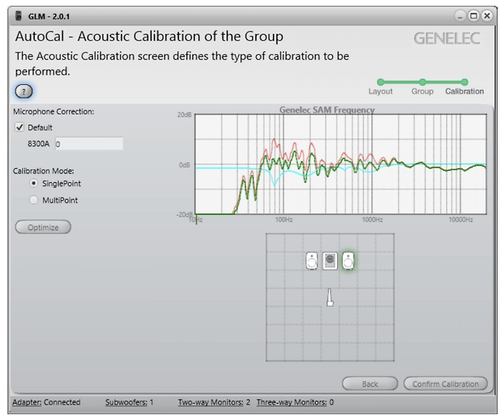This screenshot has height=420, width=504.
Task: Click the GLM app icon in title bar
Action: 19,15
